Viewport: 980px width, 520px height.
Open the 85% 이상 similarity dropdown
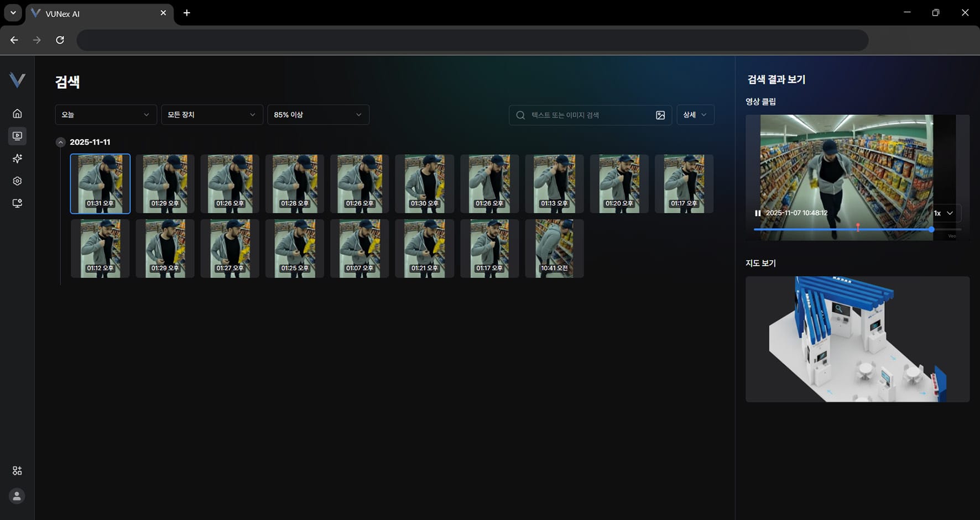[318, 115]
